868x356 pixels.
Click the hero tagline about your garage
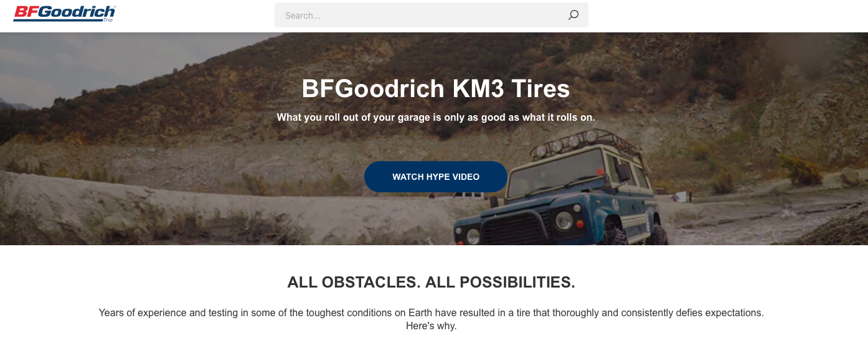pyautogui.click(x=436, y=117)
